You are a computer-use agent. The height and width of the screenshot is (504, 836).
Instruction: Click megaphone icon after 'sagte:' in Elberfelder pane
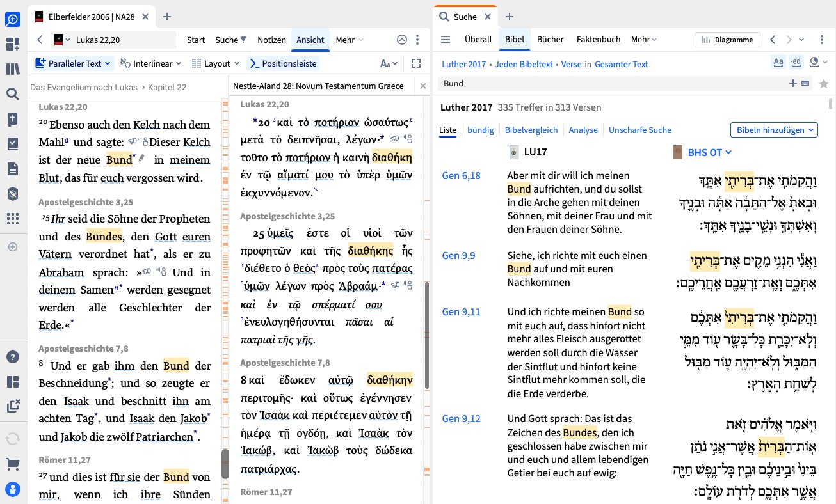(133, 141)
